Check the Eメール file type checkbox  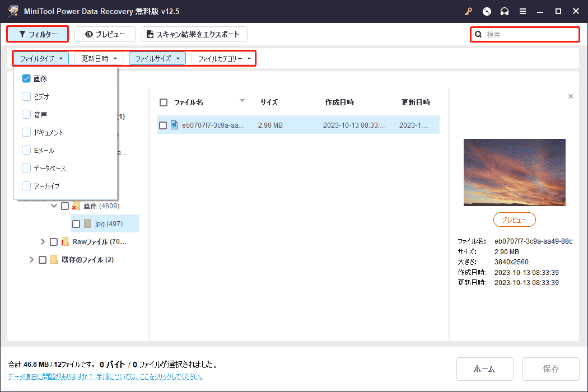click(26, 150)
